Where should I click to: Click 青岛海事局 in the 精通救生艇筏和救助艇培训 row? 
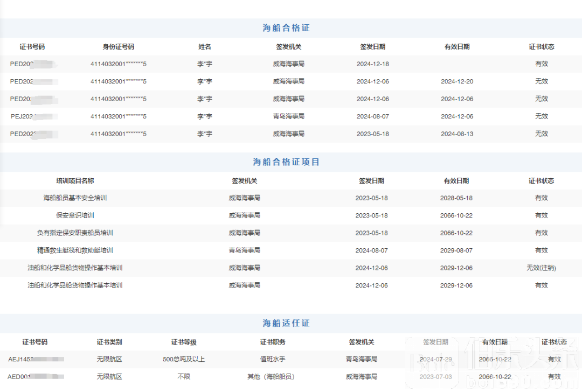point(244,250)
